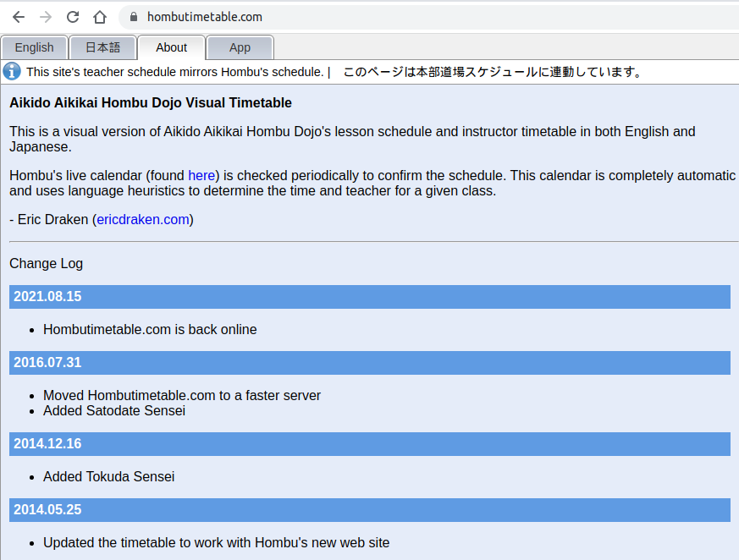Click 'This site's teacher schedule mirrors' notice

pos(175,72)
